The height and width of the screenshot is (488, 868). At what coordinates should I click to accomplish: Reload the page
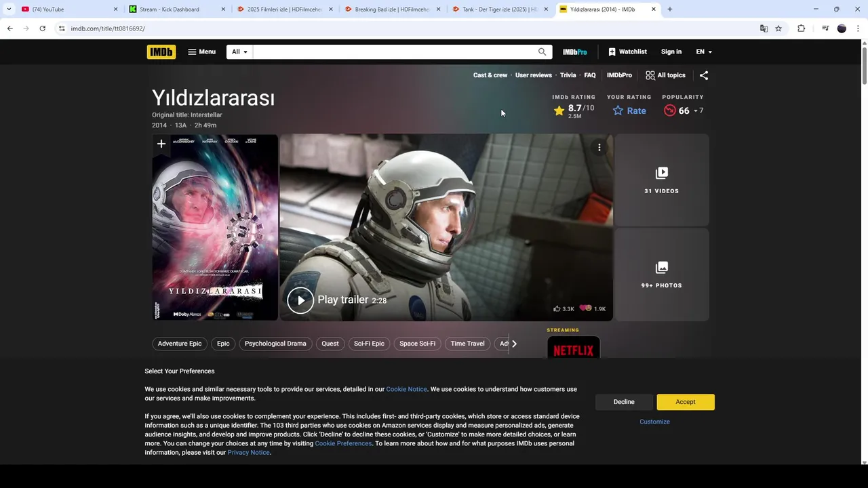point(42,28)
